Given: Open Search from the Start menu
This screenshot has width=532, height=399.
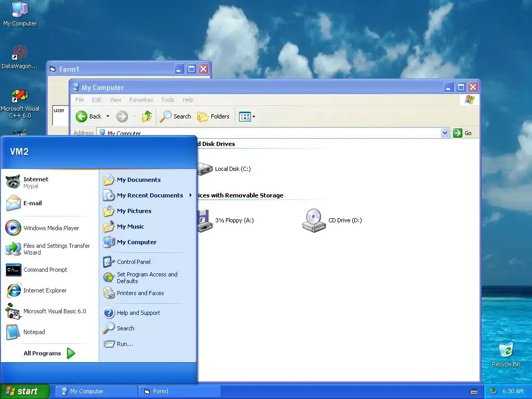Looking at the screenshot, I should click(148, 328).
